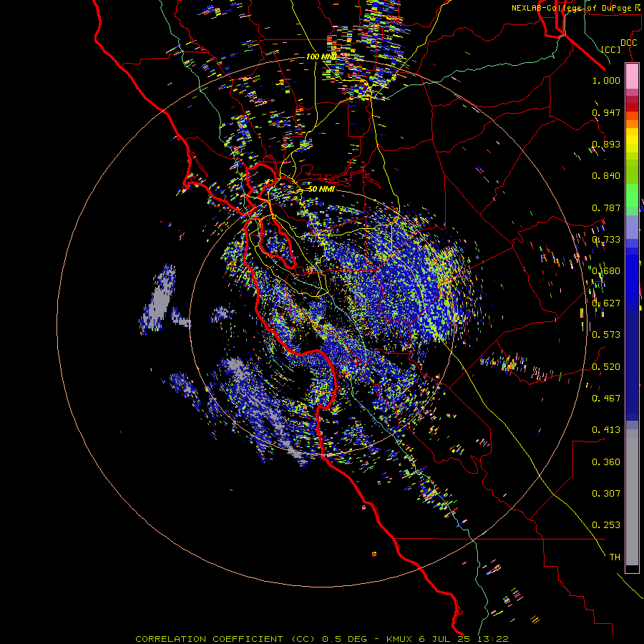644x644 pixels.
Task: Click the 0.947 legend value
Action: tap(606, 112)
